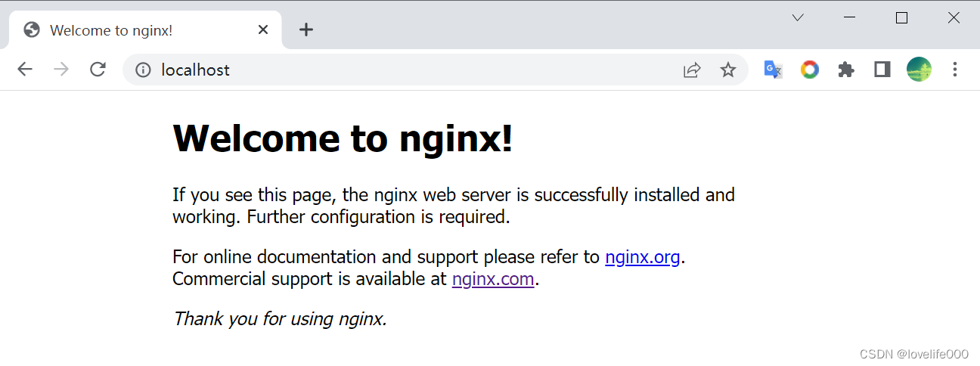Image resolution: width=980 pixels, height=366 pixels.
Task: Click the back navigation arrow
Action: (25, 70)
